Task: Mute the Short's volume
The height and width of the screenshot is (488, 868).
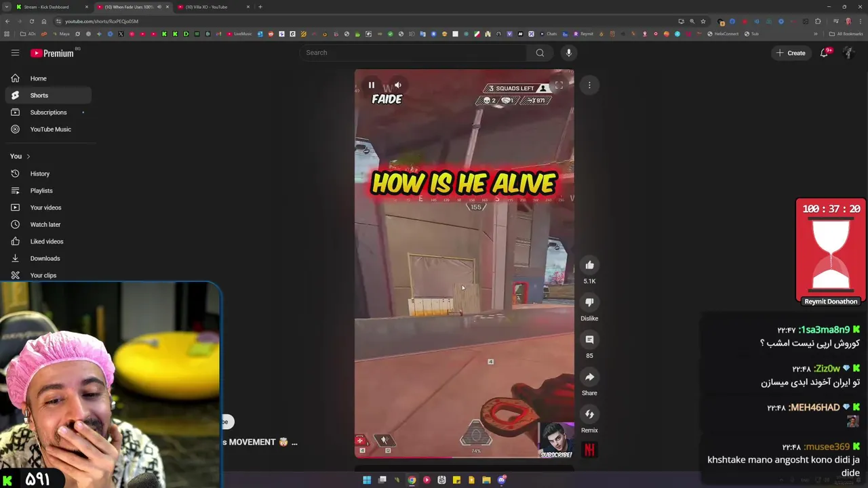Action: click(x=398, y=85)
